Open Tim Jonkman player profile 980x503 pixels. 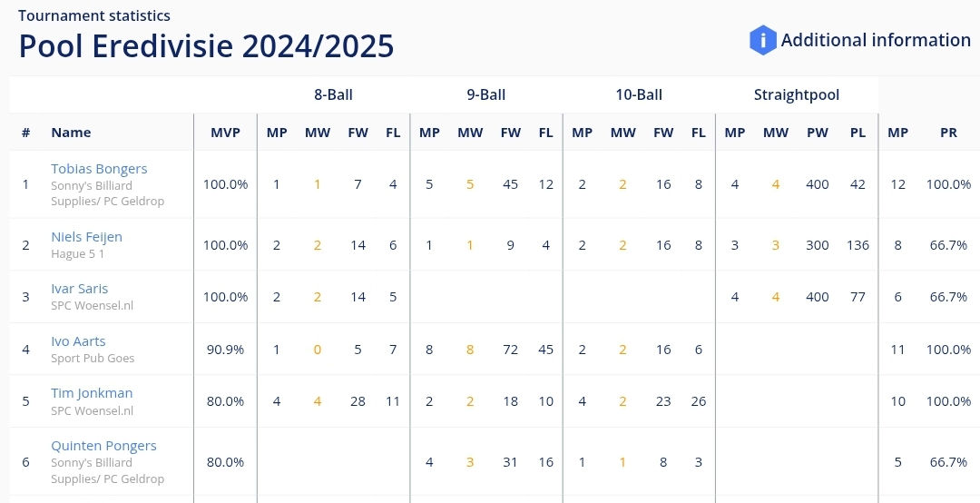pos(92,393)
